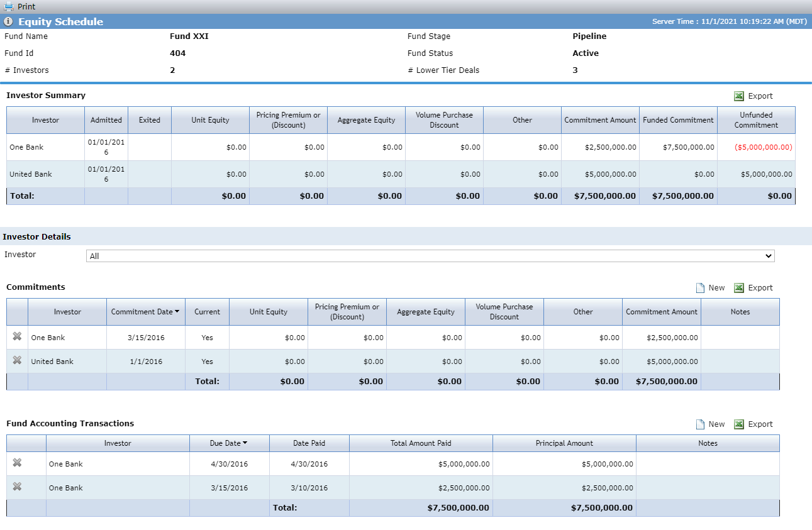Click the Print label
Viewport: 812px width, 530px height.
point(26,7)
